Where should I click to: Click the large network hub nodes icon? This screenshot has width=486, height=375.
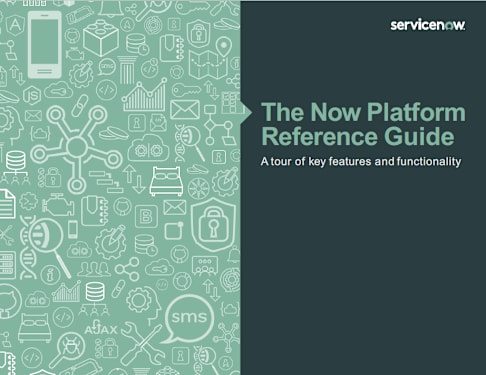pos(76,149)
